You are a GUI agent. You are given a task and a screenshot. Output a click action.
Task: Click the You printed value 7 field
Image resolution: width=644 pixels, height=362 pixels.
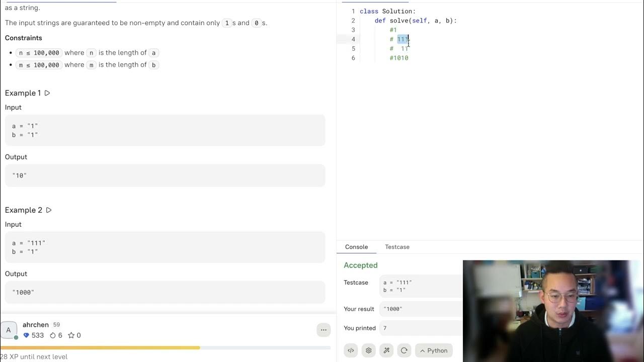click(421, 328)
